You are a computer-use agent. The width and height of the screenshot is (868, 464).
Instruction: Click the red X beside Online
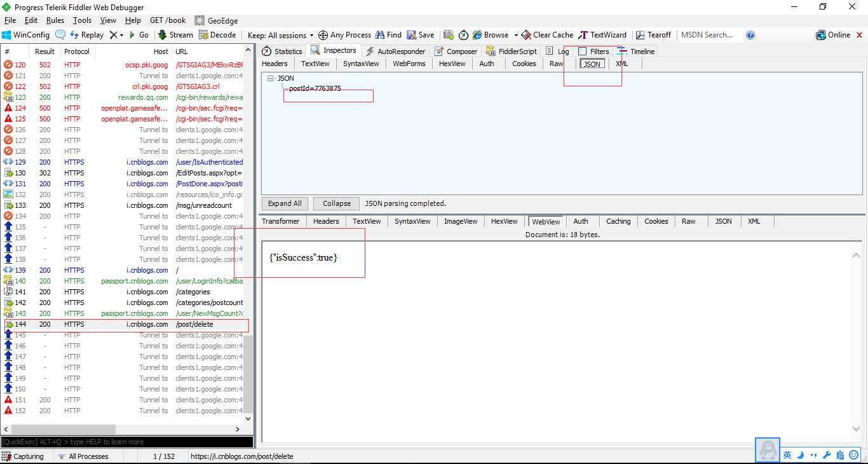click(858, 35)
